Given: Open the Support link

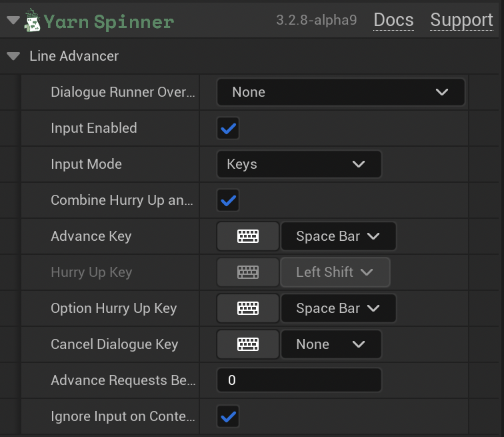Looking at the screenshot, I should [461, 20].
